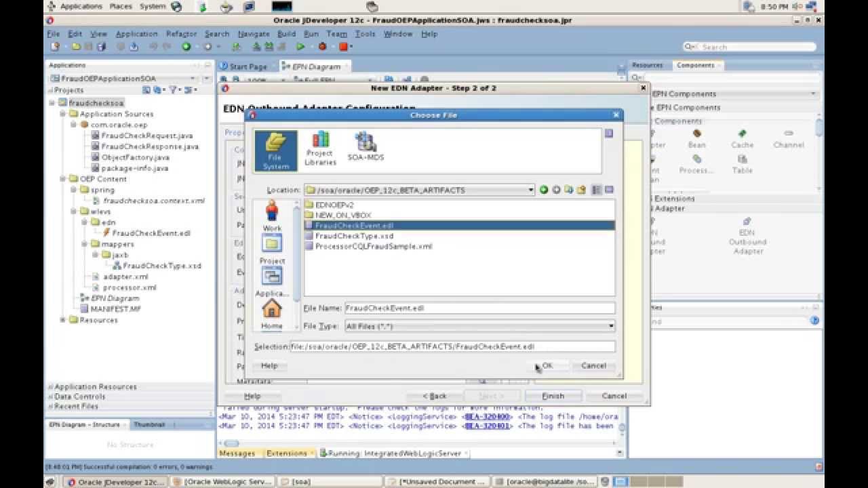
Task: Switch to the Messages tab
Action: [x=237, y=453]
